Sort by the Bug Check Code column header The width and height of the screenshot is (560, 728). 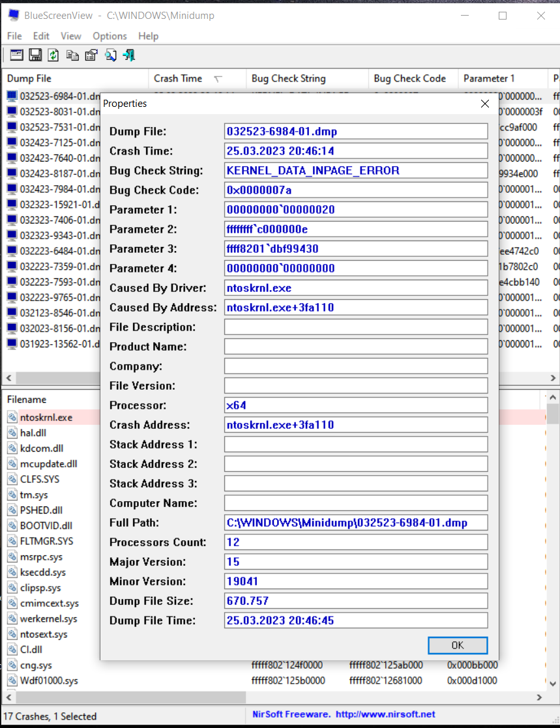pos(413,78)
